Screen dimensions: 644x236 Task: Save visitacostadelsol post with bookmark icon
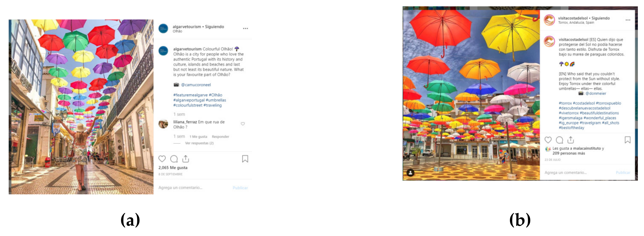click(x=627, y=140)
